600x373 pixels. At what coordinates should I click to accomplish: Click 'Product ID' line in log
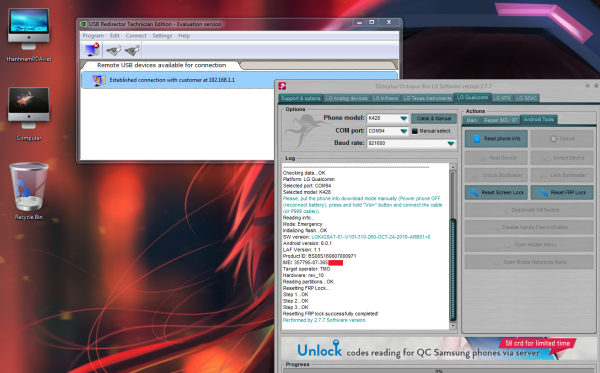(319, 256)
